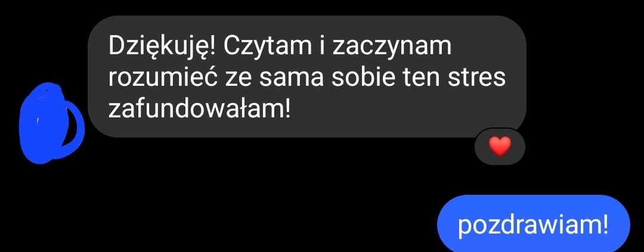644x252 pixels.
Task: Open the sender's blue scribbled avatar
Action: coord(51,122)
